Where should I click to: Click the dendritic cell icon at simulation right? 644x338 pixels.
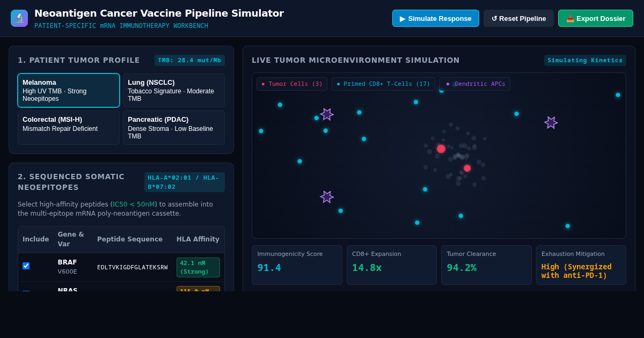pos(551,122)
